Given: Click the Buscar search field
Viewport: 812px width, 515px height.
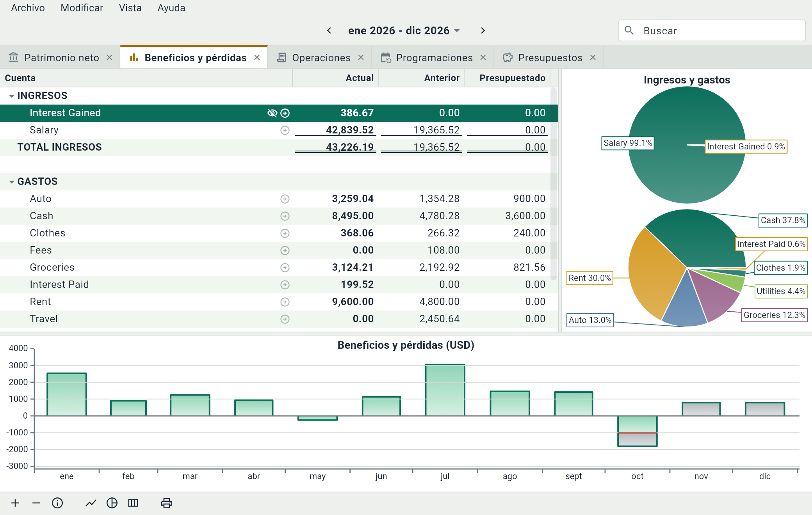Looking at the screenshot, I should [x=712, y=30].
